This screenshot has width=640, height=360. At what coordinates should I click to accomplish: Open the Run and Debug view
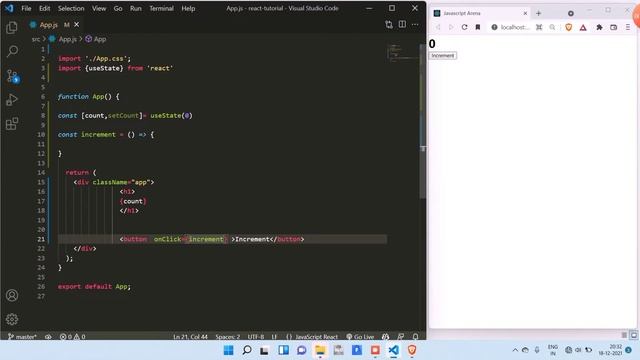point(12,100)
